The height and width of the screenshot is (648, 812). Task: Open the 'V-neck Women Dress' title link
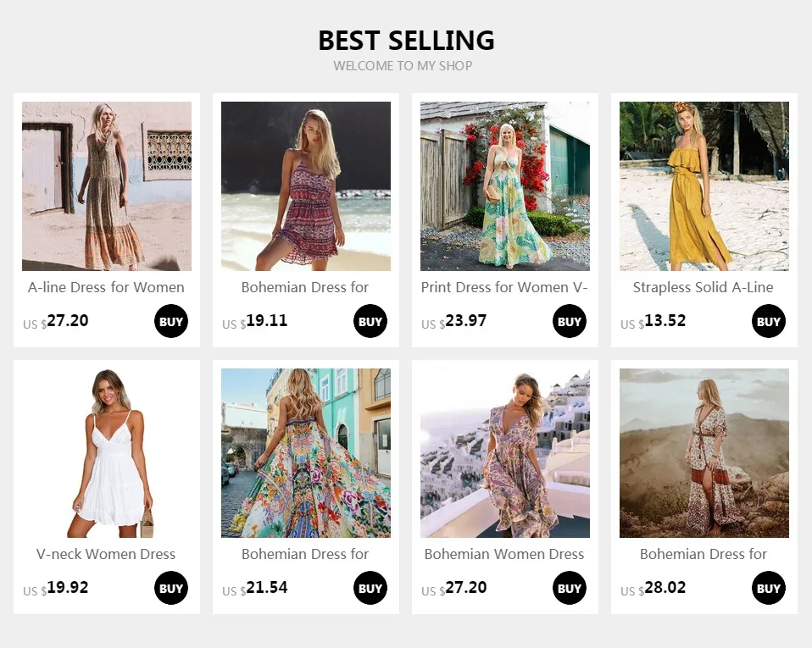pyautogui.click(x=106, y=554)
